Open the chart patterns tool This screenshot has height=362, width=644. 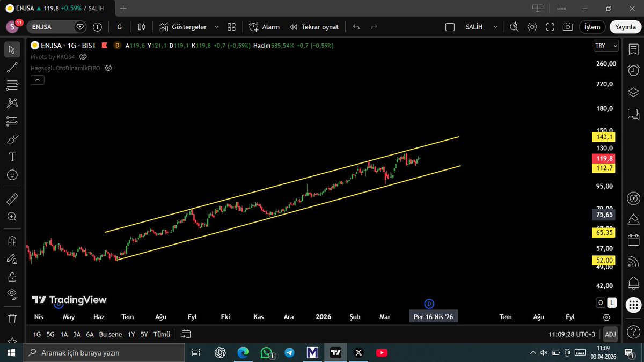12,103
